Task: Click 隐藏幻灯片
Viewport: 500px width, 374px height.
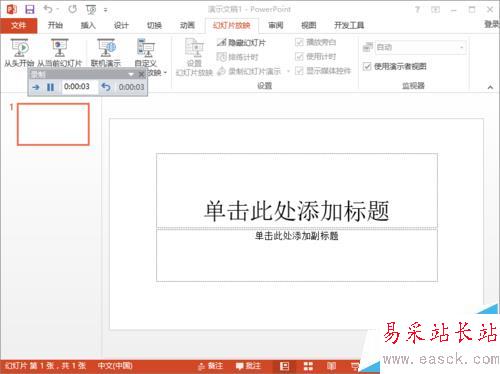Action: pyautogui.click(x=241, y=43)
